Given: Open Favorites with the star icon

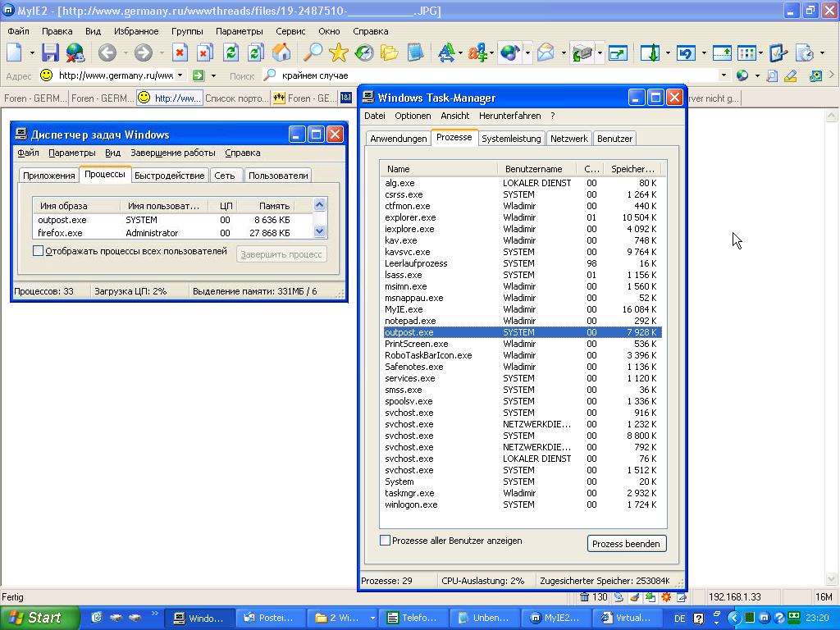Looking at the screenshot, I should point(339,52).
